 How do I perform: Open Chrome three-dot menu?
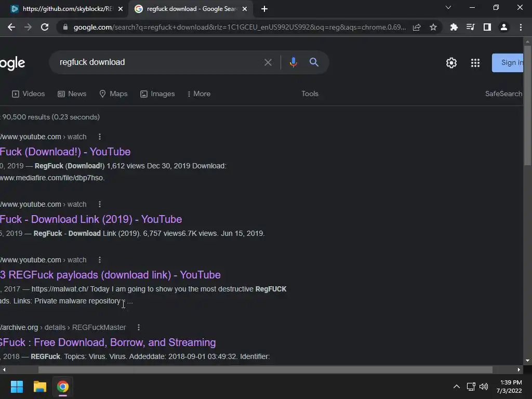(521, 27)
